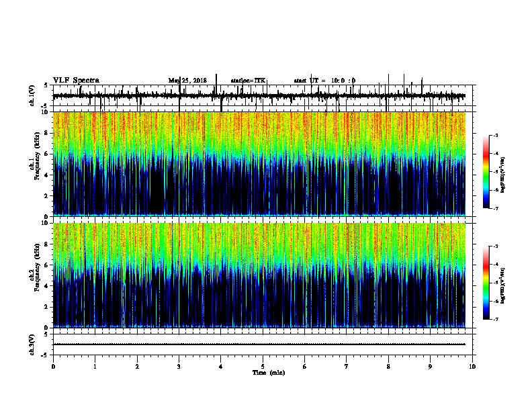Click time axis tick label "3"

point(179,367)
